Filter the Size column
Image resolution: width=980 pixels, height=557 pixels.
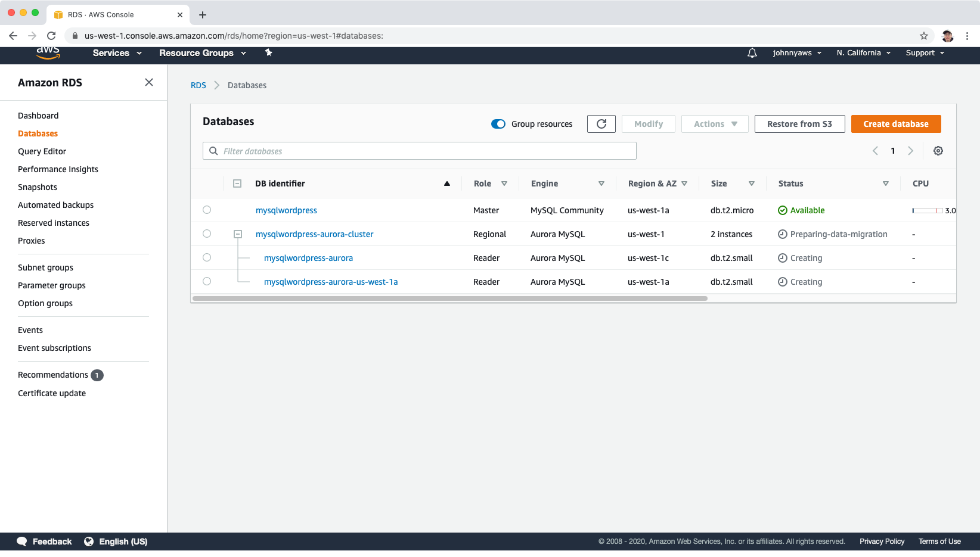pos(752,183)
